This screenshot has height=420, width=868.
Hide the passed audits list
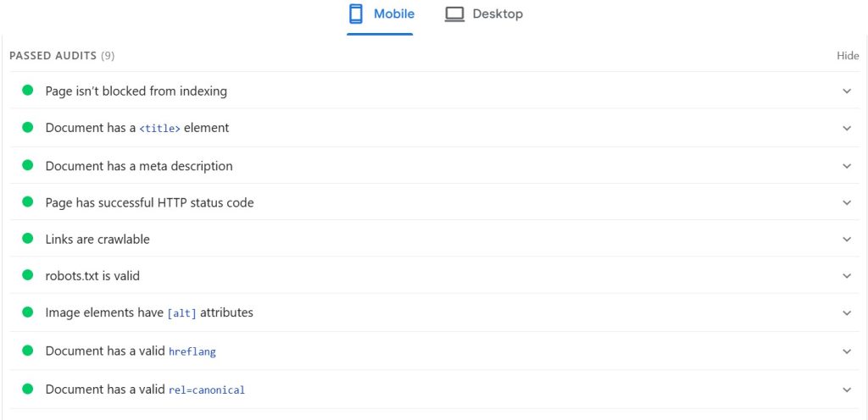(848, 56)
